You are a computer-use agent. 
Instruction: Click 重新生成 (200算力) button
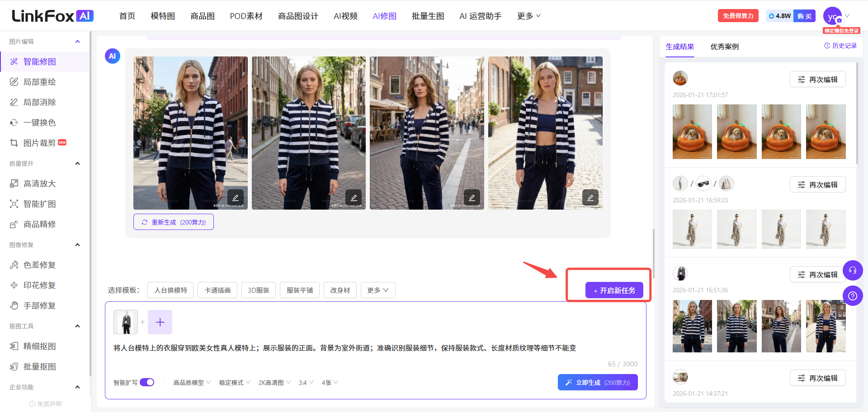point(174,222)
